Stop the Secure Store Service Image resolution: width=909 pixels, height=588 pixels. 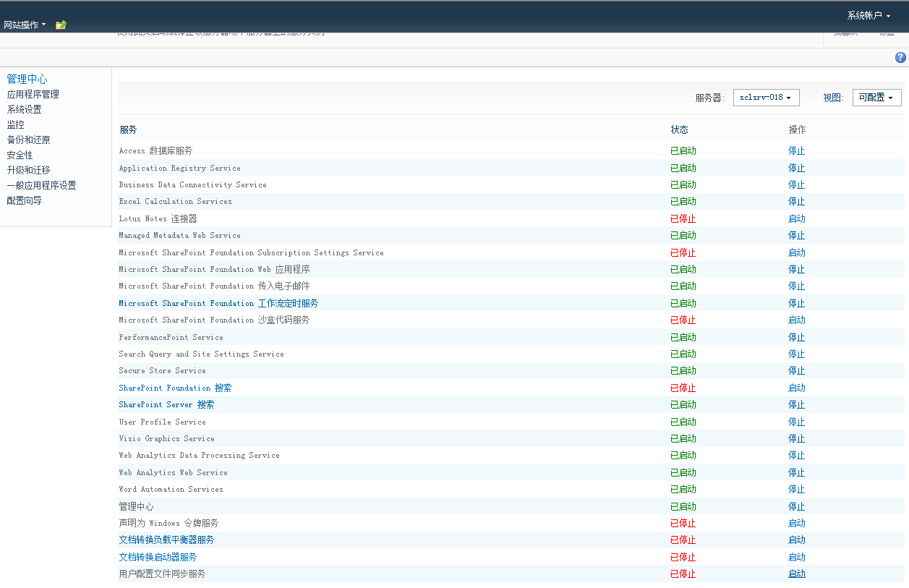coord(796,370)
